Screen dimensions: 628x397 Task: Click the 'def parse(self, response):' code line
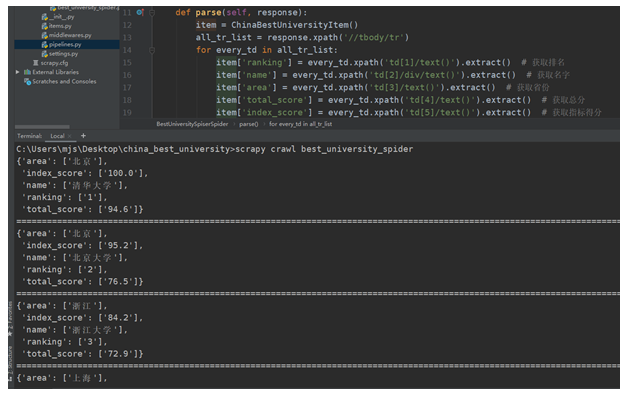[241, 12]
